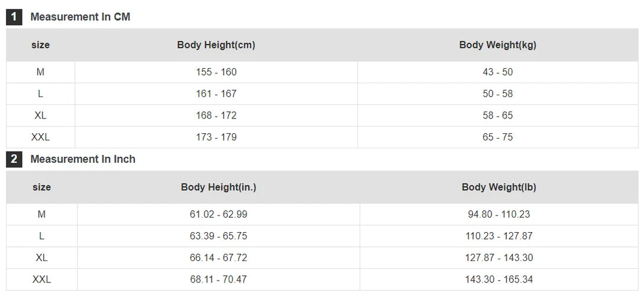Click the "Body Height(in.)" column header

(218, 187)
